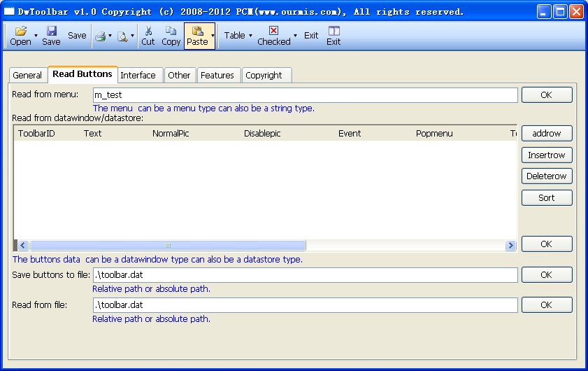Click the horizontal scrollbar right arrow

[x=510, y=246]
